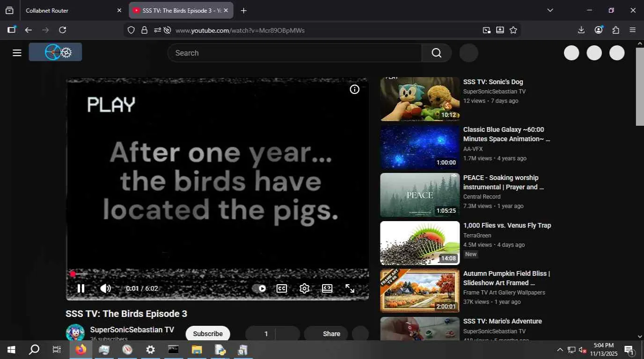Open Task View on the taskbar
Screen dimensions: 644x359
[57, 350]
